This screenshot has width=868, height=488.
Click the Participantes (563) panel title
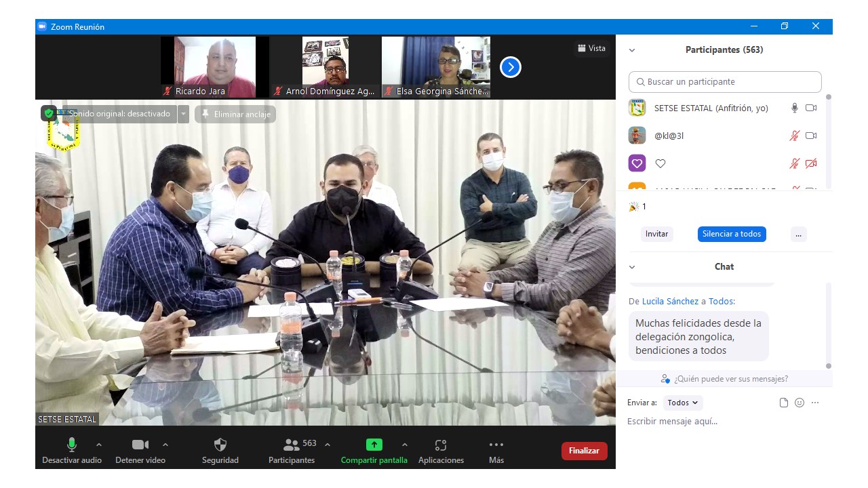(x=724, y=50)
